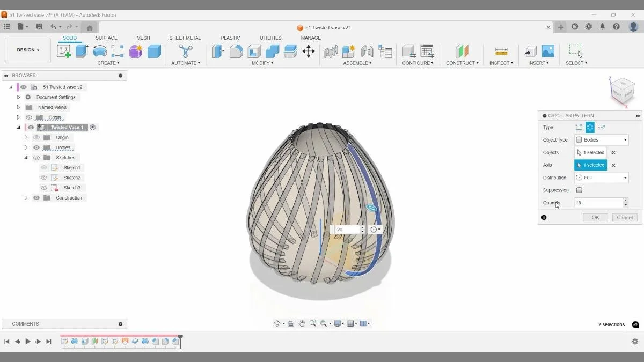Open the Object Type Bodies dropdown
The height and width of the screenshot is (362, 644).
tap(601, 140)
